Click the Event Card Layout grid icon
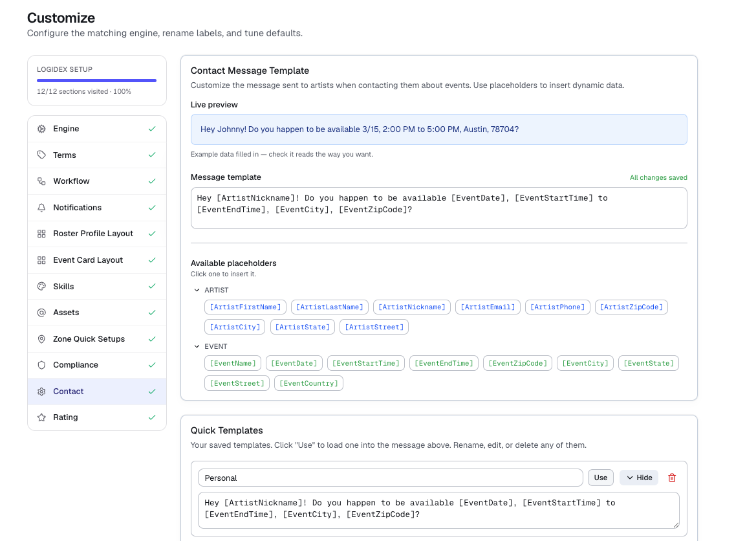The width and height of the screenshot is (756, 541). 41,260
